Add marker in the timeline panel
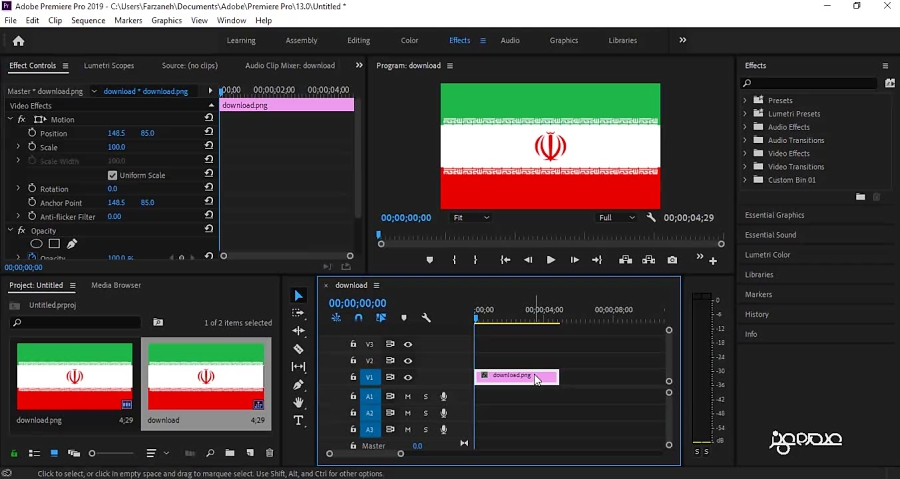The height and width of the screenshot is (479, 900). pyautogui.click(x=404, y=318)
